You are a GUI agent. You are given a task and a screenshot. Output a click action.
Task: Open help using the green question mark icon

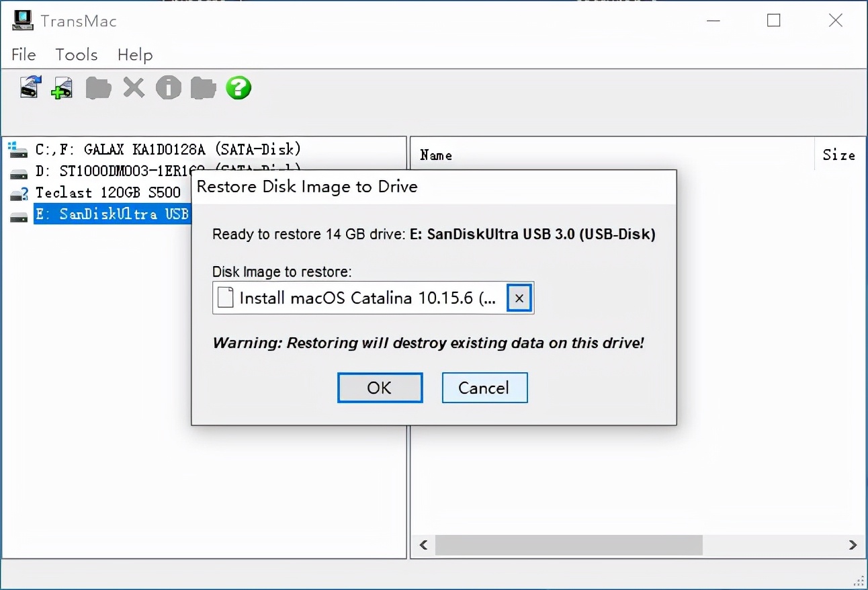tap(238, 87)
